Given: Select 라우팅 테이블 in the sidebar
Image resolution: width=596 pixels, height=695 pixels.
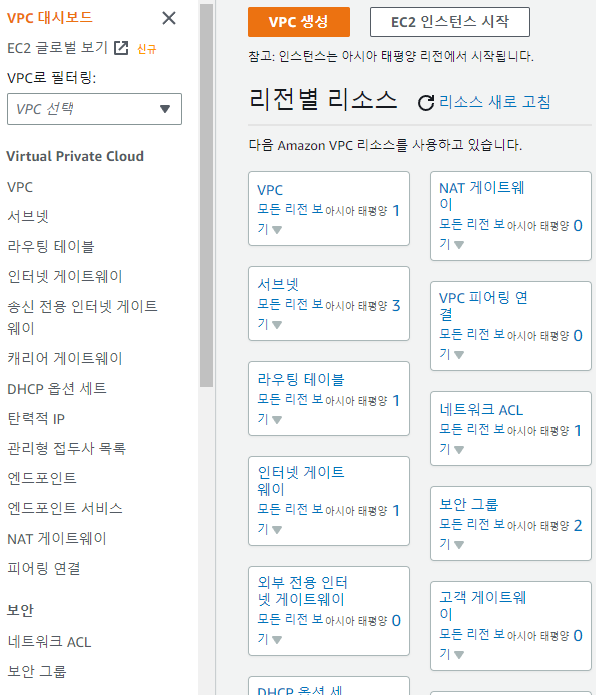Looking at the screenshot, I should [51, 246].
